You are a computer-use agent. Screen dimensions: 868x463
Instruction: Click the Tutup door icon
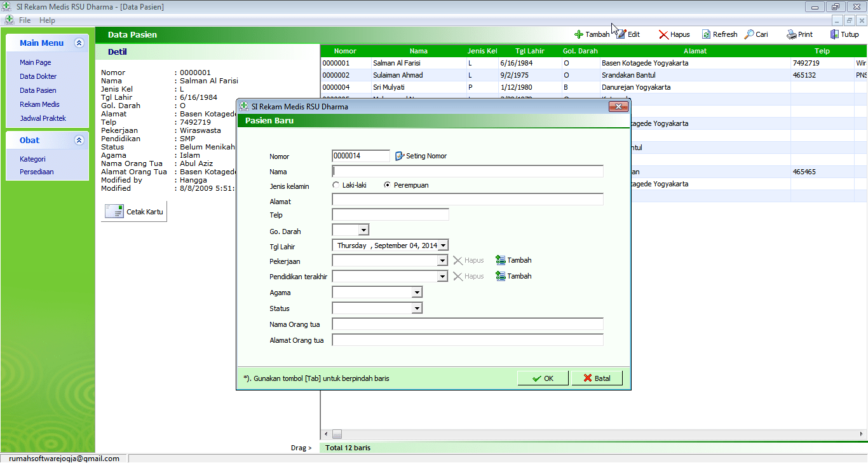(x=834, y=35)
